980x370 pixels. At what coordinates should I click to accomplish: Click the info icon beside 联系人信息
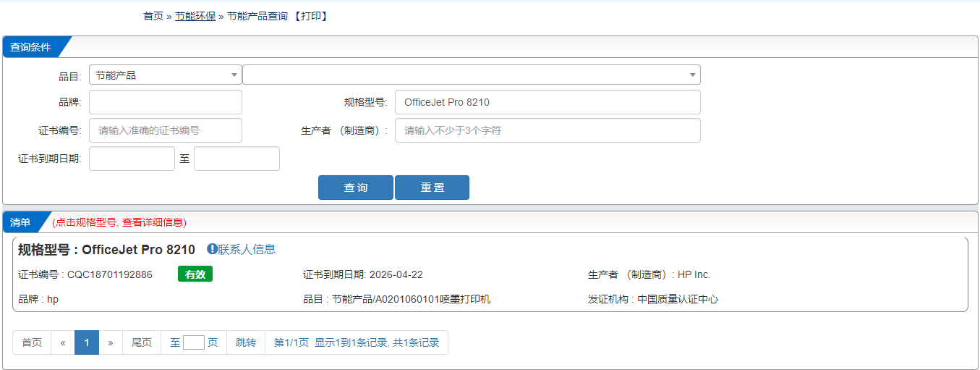(212, 249)
